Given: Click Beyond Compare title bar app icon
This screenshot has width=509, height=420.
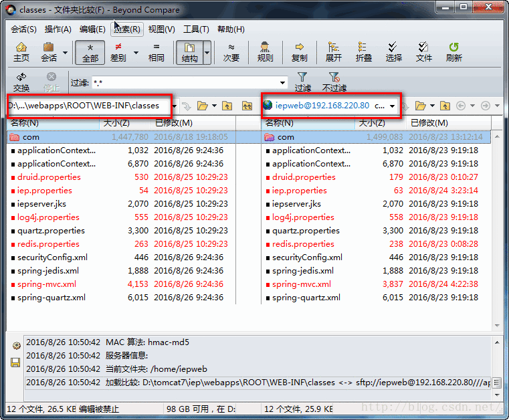Looking at the screenshot, I should [11, 10].
